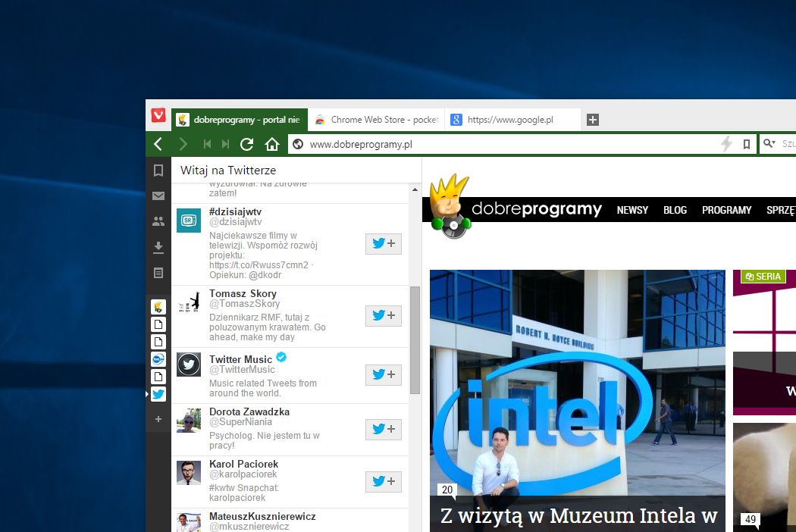The width and height of the screenshot is (796, 532).
Task: Switch to the google.pl tab
Action: point(512,120)
